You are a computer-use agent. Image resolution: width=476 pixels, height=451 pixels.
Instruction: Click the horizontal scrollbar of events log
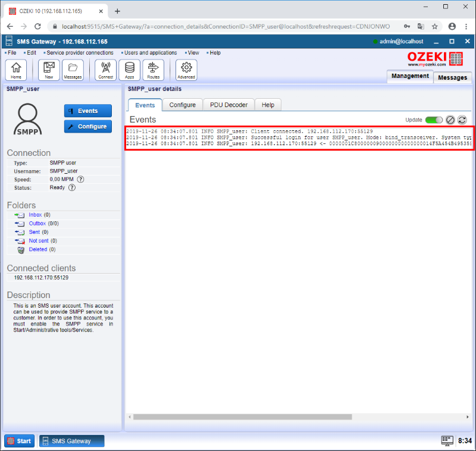click(x=242, y=417)
